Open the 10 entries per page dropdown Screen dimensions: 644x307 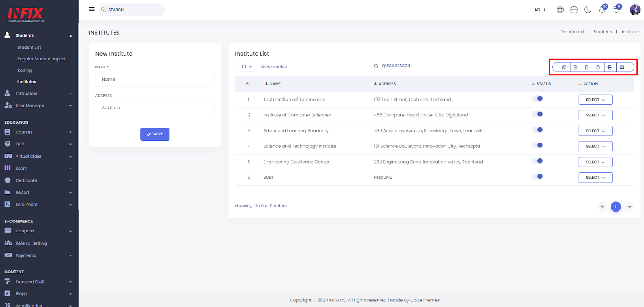pos(246,66)
